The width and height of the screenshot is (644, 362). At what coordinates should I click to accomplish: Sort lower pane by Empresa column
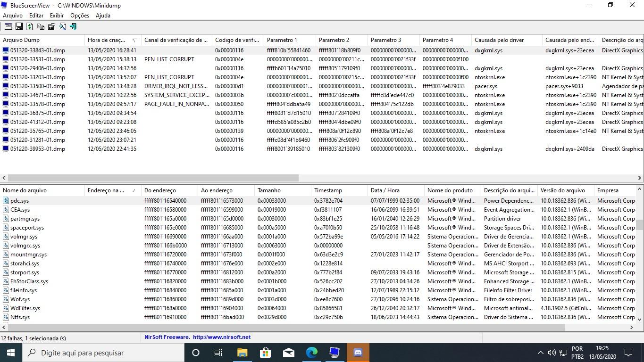[615, 190]
